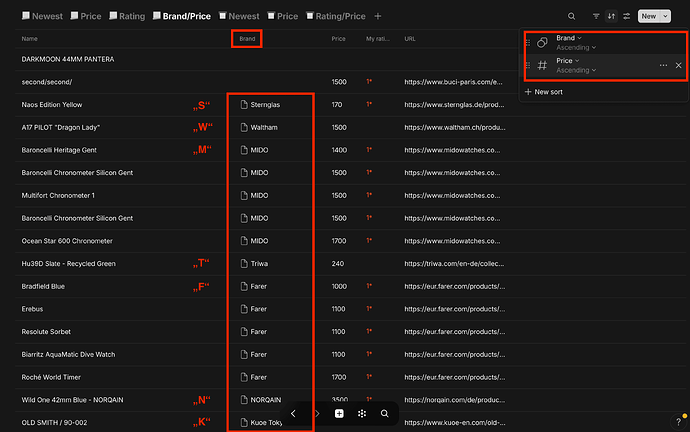Click the Price number hash icon
Image resolution: width=690 pixels, height=432 pixels.
coord(542,66)
